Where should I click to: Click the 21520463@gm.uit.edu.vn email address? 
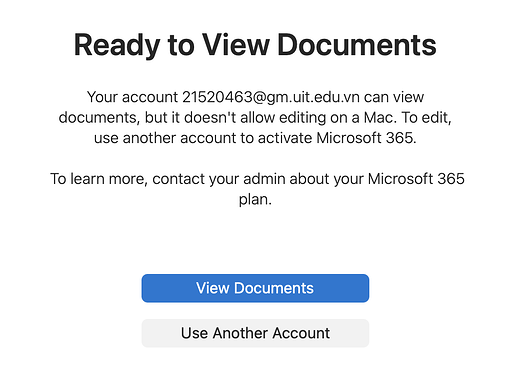271,97
